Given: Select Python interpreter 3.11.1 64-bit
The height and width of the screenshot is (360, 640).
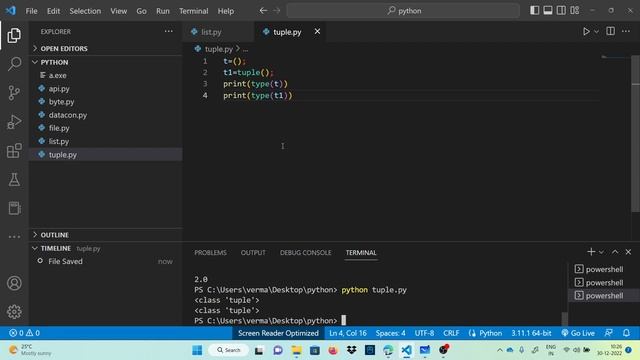Looking at the screenshot, I should click(531, 333).
